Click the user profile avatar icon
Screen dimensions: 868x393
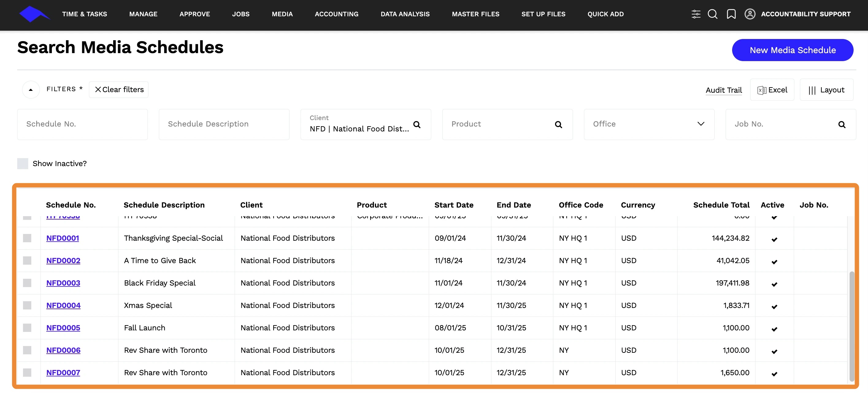tap(750, 14)
